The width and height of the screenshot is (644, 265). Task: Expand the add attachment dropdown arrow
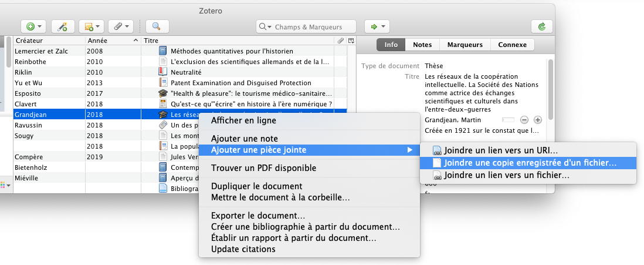(x=127, y=27)
